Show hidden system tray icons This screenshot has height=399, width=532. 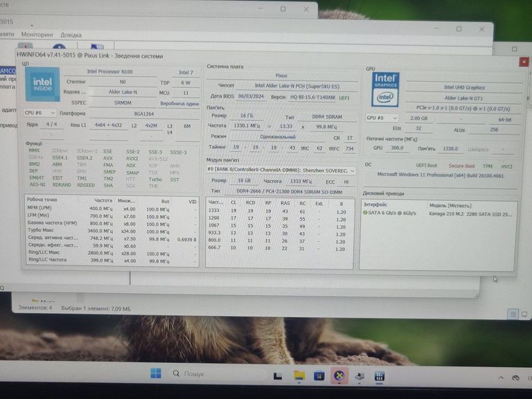tap(501, 378)
